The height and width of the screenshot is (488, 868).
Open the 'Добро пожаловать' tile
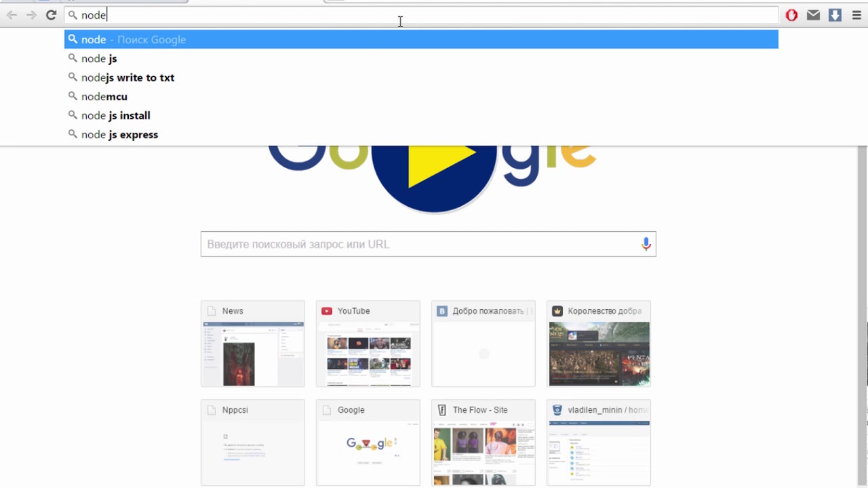[484, 344]
